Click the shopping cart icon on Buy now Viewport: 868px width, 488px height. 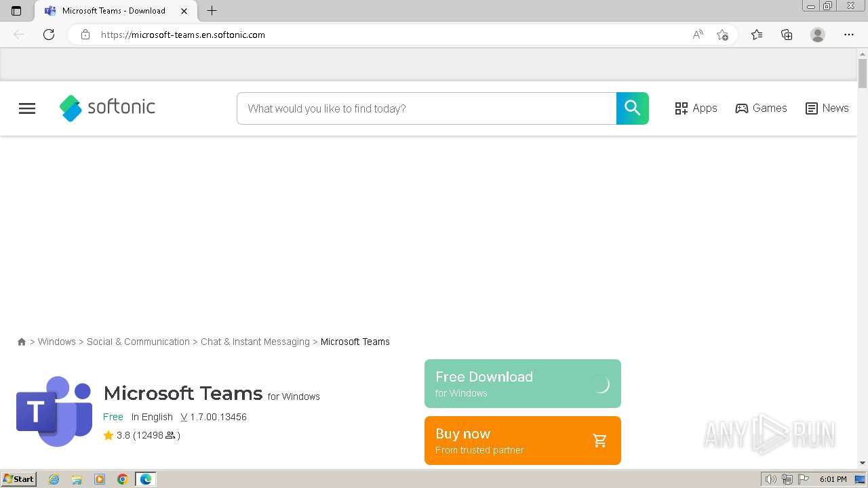[x=599, y=441]
